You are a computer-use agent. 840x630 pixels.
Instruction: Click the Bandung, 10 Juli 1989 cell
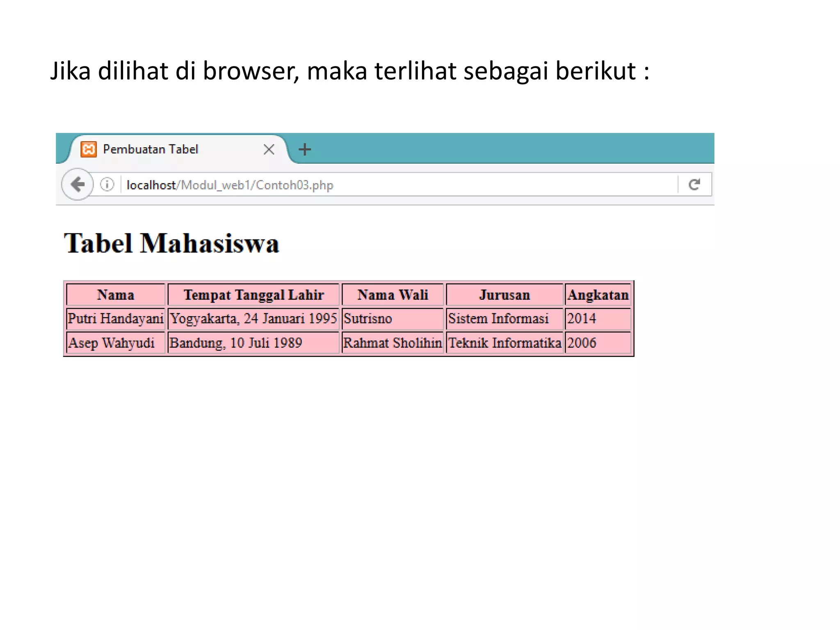click(x=253, y=342)
